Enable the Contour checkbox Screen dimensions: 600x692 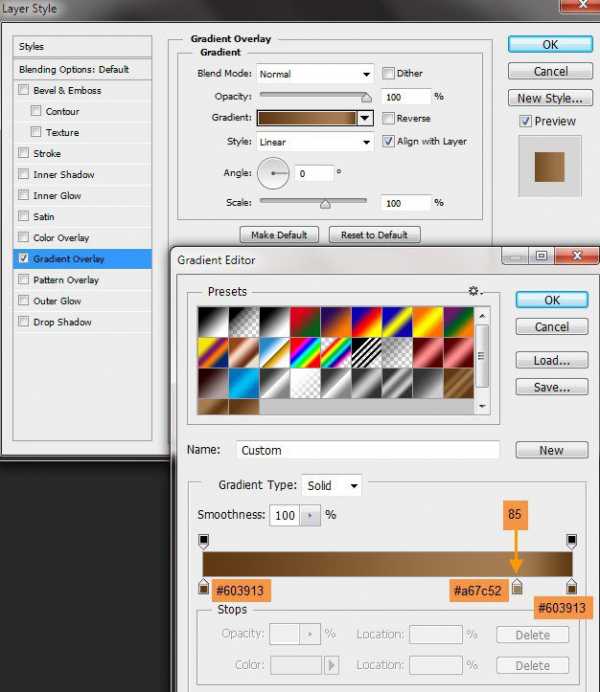[36, 110]
